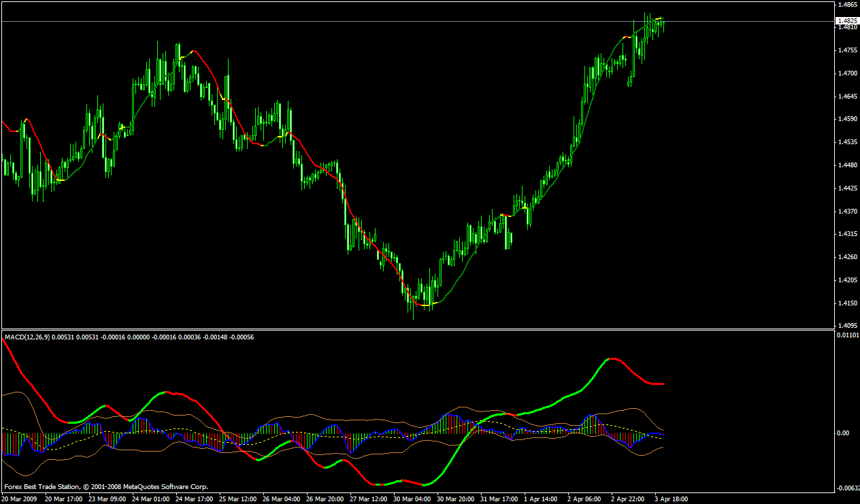Select the 30 Mar 20:00 time label

tap(455, 499)
